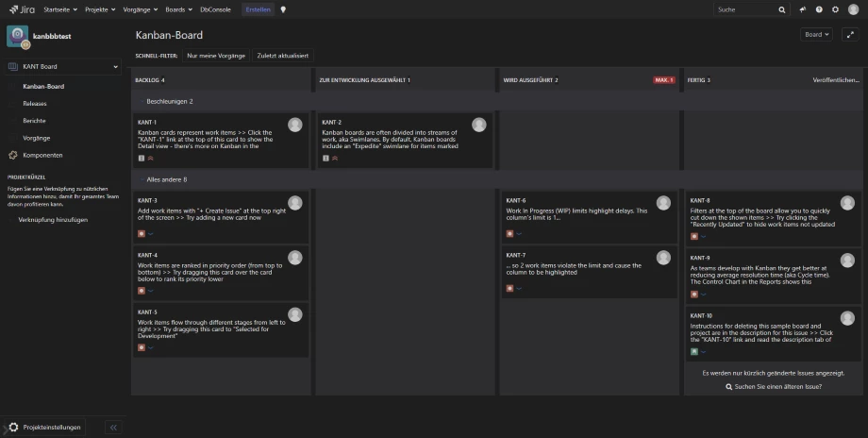Viewport: 868px width, 438px height.
Task: Click assignee avatar on KANT-1 card
Action: (295, 125)
